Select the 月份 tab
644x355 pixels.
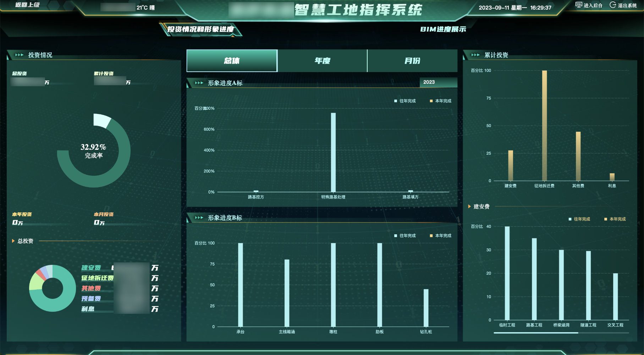click(x=412, y=61)
